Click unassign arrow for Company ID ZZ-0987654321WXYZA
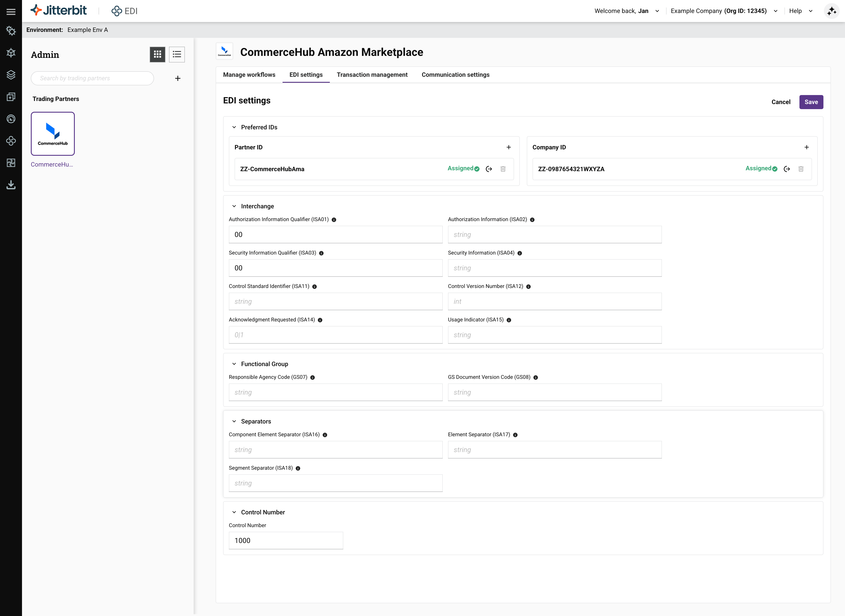 click(787, 169)
